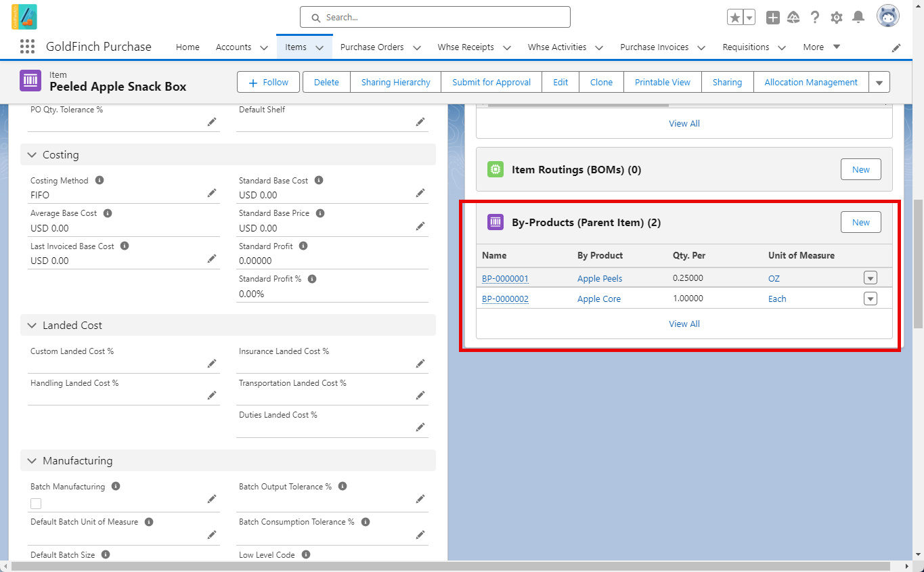Image resolution: width=924 pixels, height=572 pixels.
Task: Open Salesforce Help question mark icon
Action: 815,18
